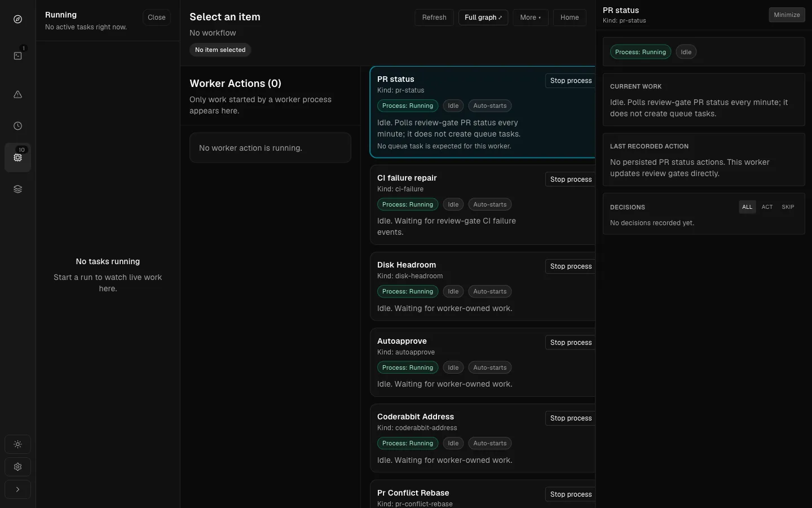The image size is (812, 508).
Task: Click the No worker action is running box
Action: pyautogui.click(x=270, y=148)
